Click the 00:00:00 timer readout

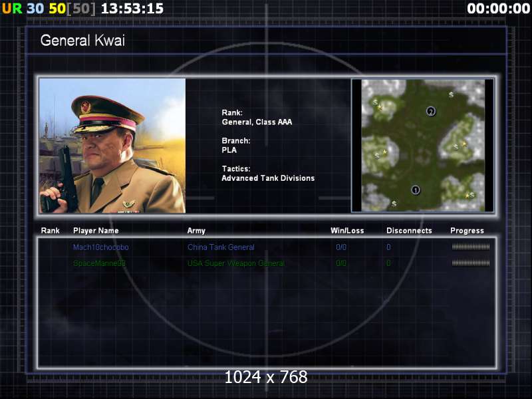coord(498,9)
